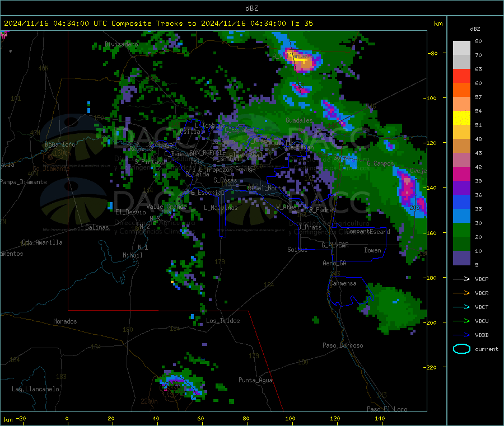Image resolution: width=504 pixels, height=426 pixels.
Task: Pick the light blue 30-35 dBZ swatch
Action: coord(461,216)
